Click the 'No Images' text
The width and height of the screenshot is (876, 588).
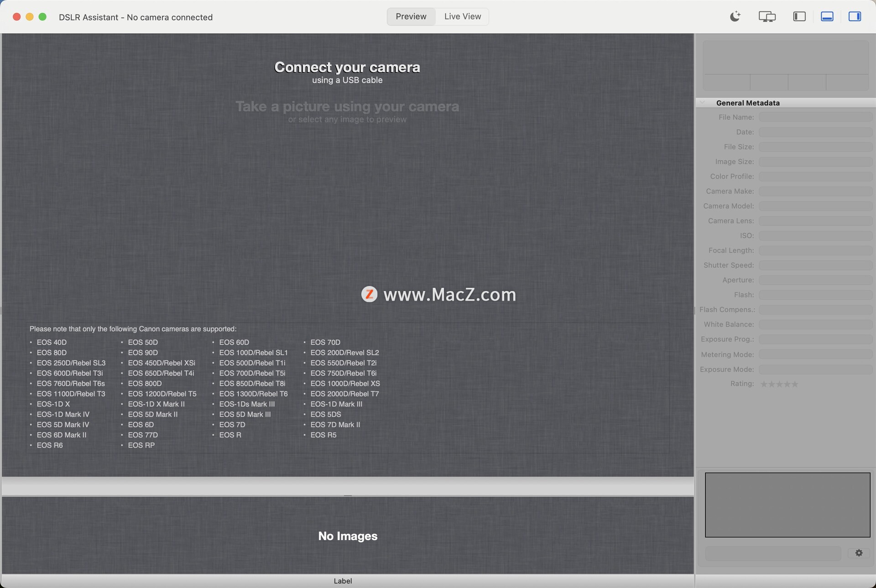348,536
